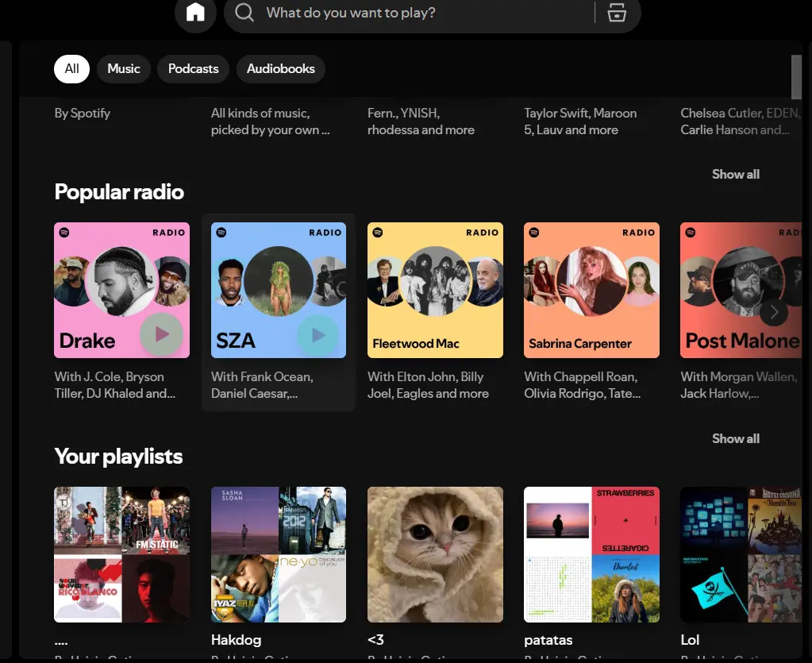This screenshot has width=812, height=663.
Task: Select the All filter chip
Action: click(x=72, y=69)
